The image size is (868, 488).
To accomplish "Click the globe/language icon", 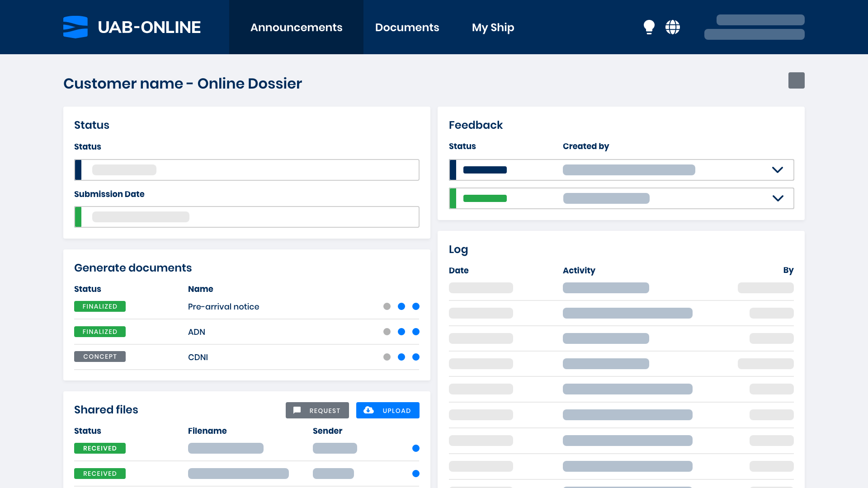I will click(x=672, y=27).
